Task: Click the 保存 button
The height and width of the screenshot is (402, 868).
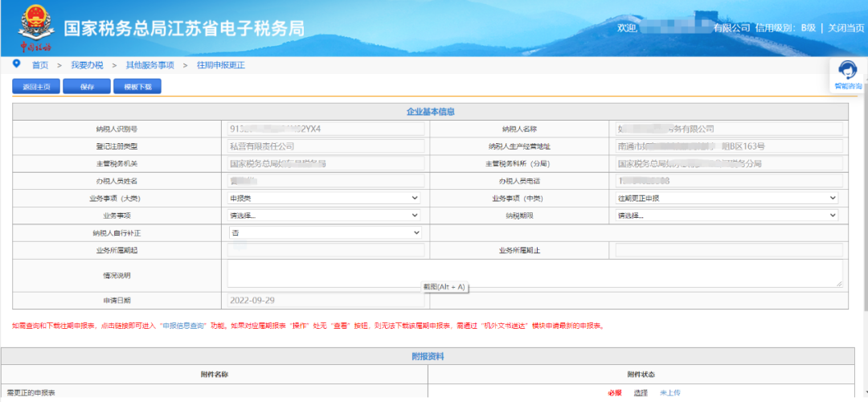Action: pyautogui.click(x=87, y=87)
